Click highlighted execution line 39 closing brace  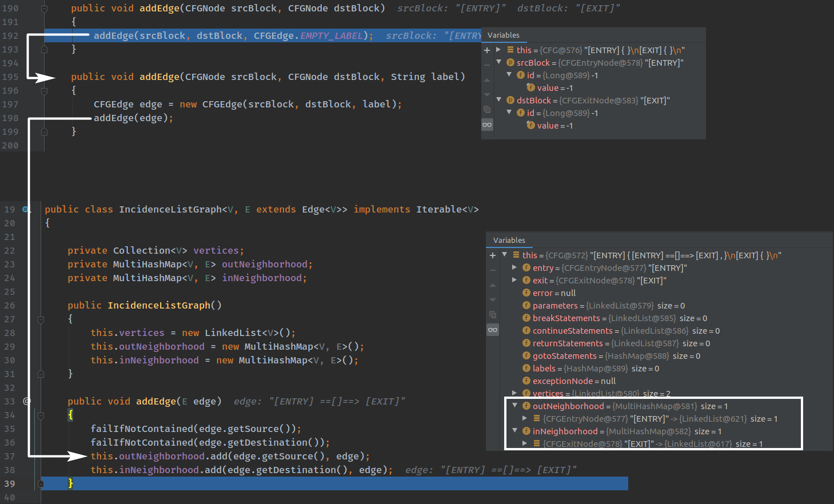point(70,483)
